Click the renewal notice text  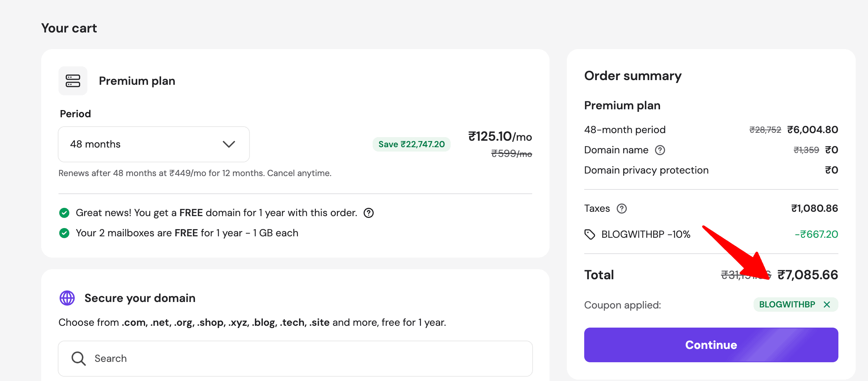[x=195, y=173]
